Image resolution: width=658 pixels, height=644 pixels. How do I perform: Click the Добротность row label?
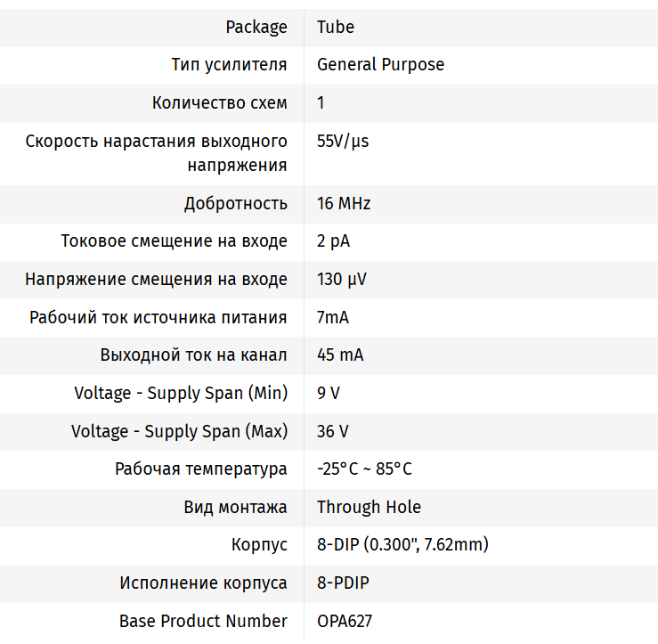[x=235, y=203]
